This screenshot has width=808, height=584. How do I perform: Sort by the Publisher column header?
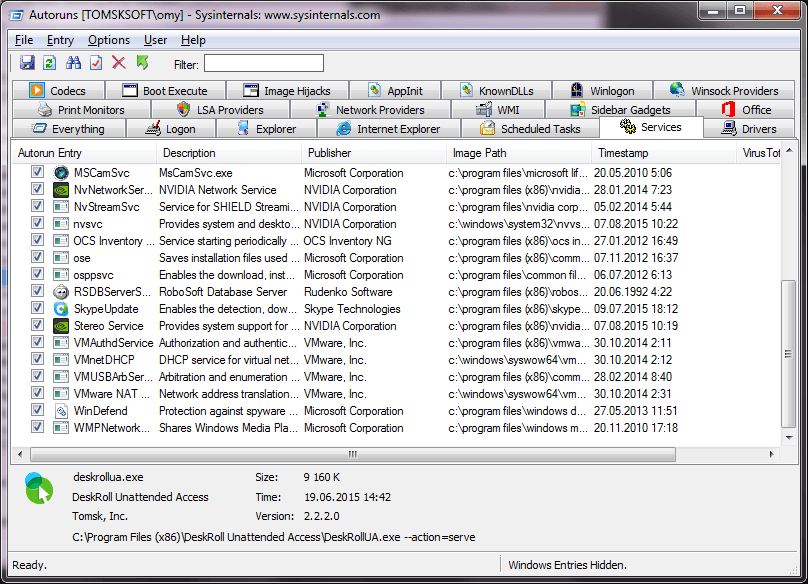tap(374, 153)
